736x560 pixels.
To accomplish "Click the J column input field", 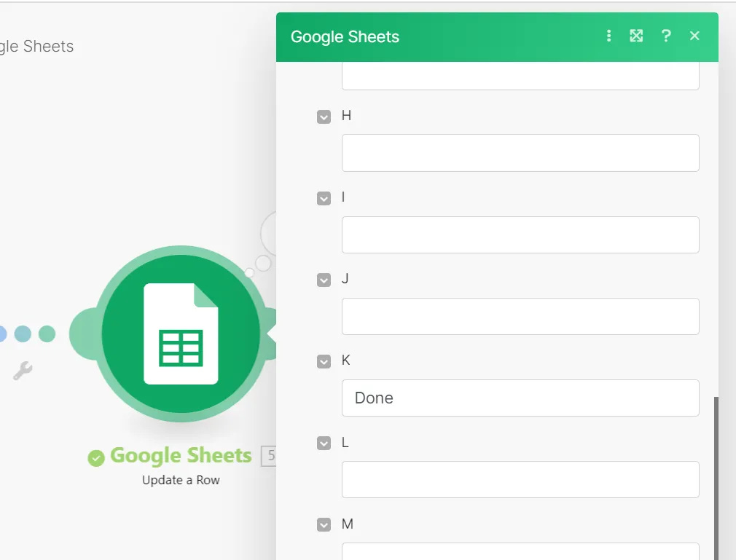I will 520,317.
